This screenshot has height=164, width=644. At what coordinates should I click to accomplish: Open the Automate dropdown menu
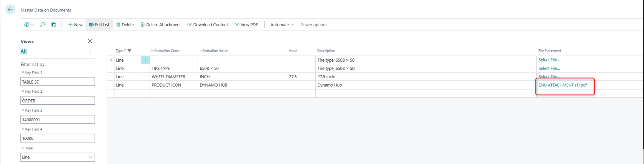(x=282, y=25)
